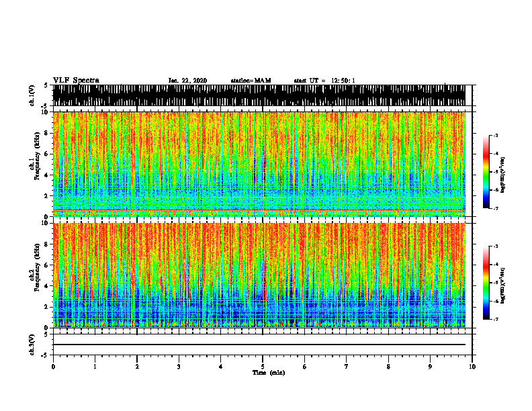Click time axis tick label '2'
The image size is (532, 411).
(x=137, y=367)
